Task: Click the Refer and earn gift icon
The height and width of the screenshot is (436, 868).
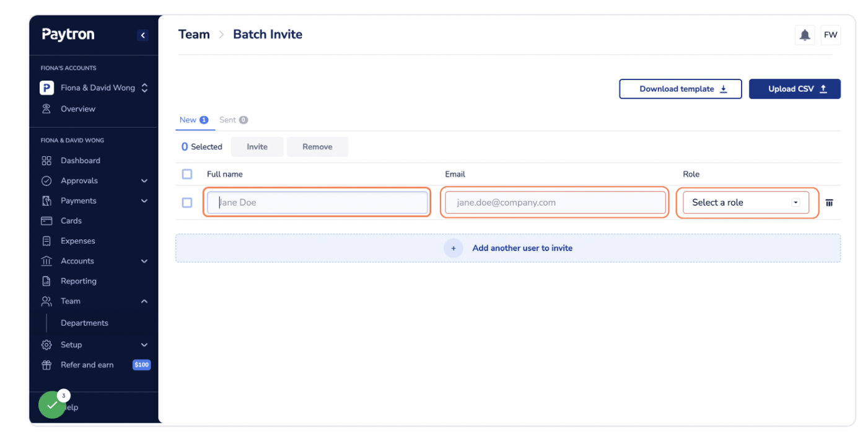Action: (46, 365)
